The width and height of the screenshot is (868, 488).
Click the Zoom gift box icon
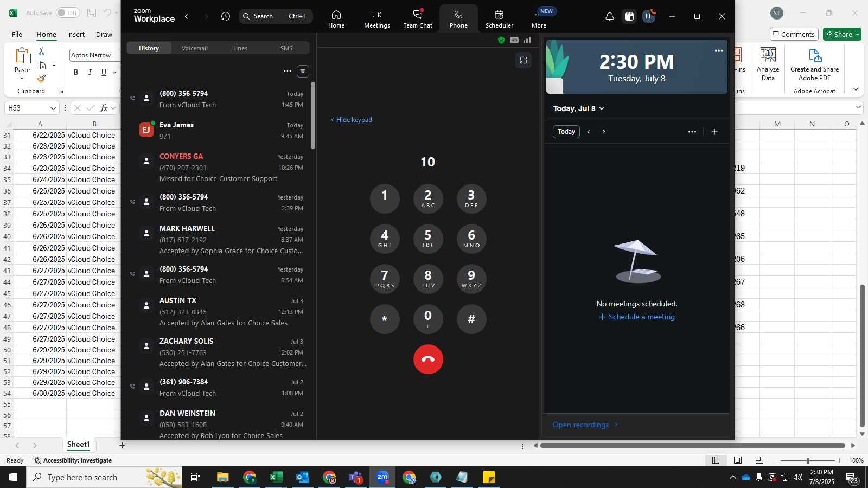click(x=629, y=16)
